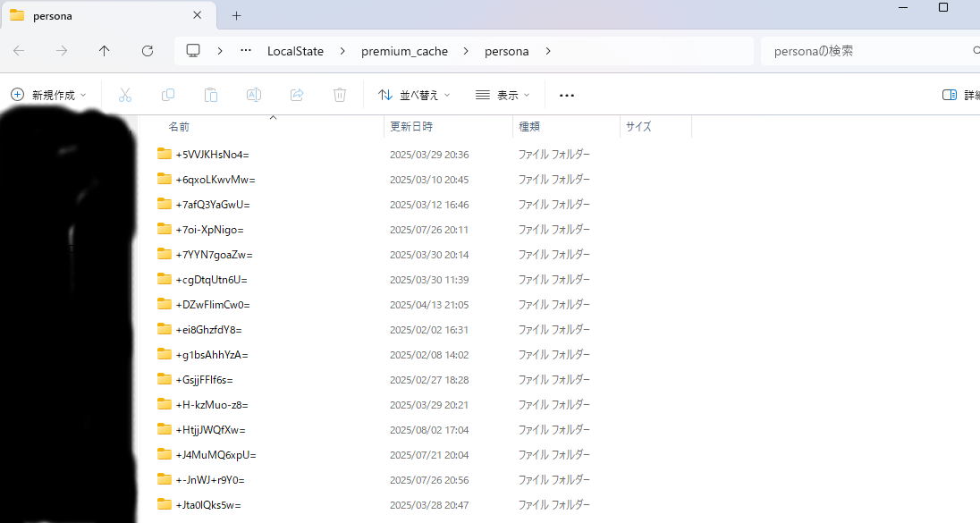
Task: Refresh the current folder view
Action: pyautogui.click(x=148, y=51)
